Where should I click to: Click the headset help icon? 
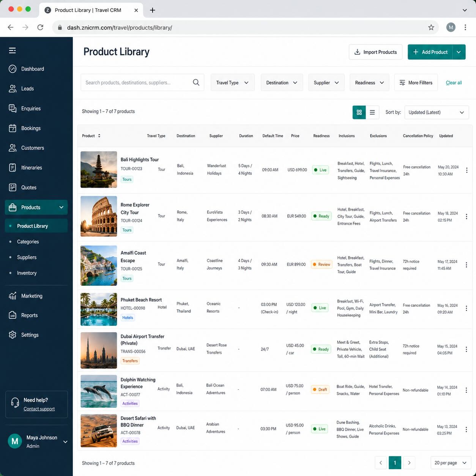pos(15,403)
